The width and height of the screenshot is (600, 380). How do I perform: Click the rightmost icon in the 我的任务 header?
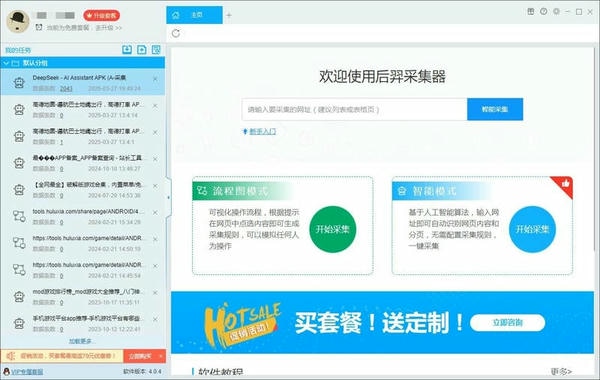click(156, 50)
